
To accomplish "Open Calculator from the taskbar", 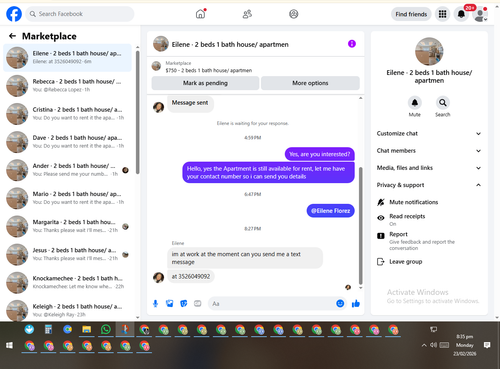I will coord(49,330).
